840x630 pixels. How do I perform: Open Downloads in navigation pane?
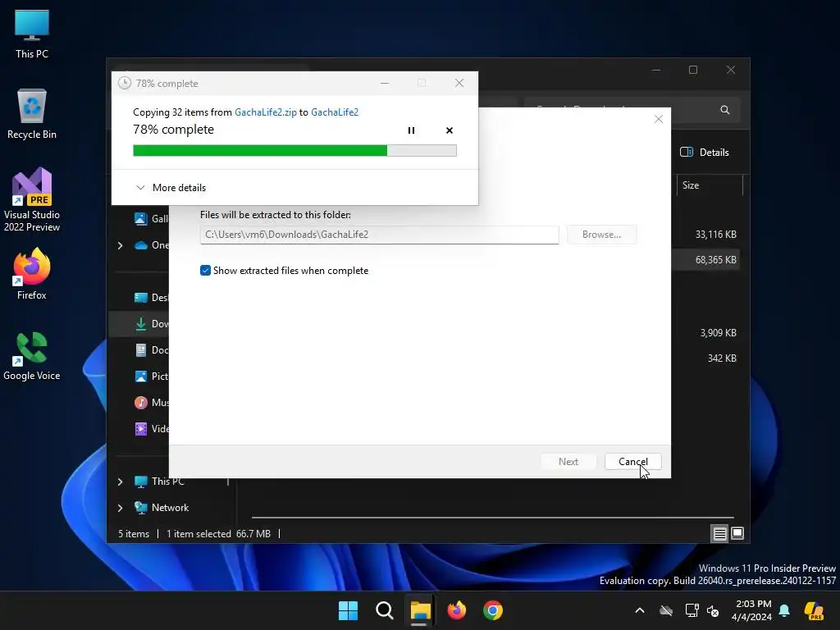[x=151, y=323]
